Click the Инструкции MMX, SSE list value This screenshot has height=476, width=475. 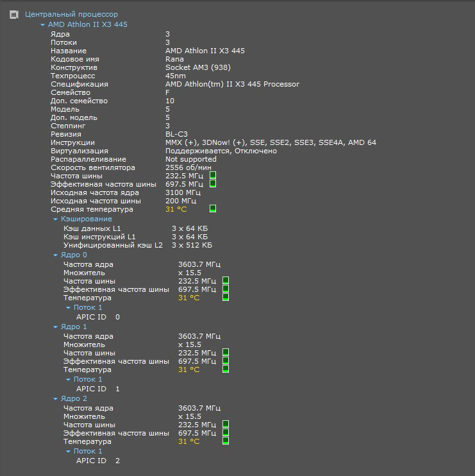[271, 142]
